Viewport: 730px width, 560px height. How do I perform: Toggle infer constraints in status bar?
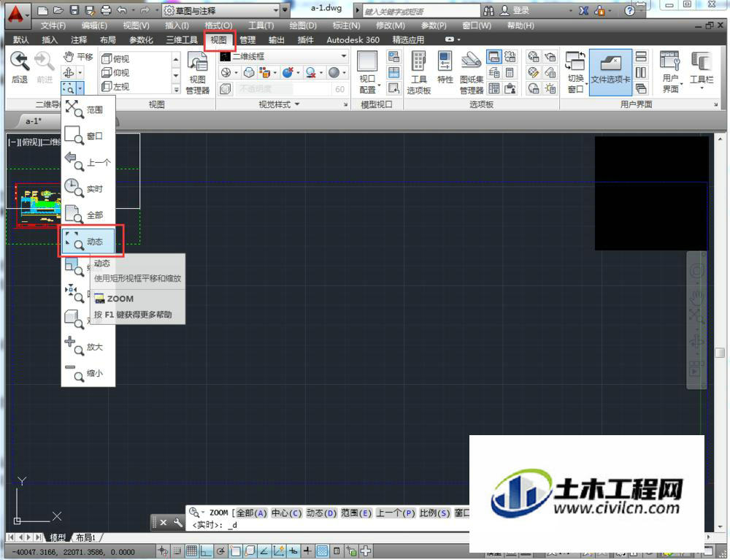tap(163, 551)
